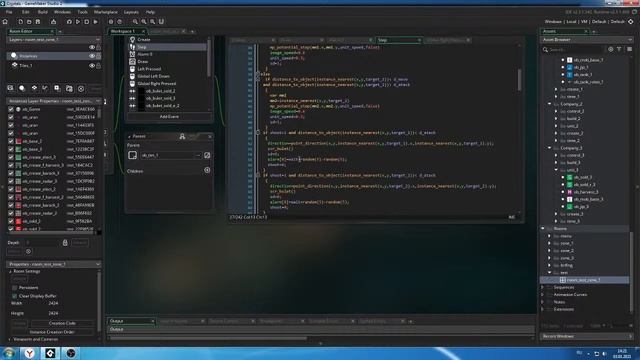This screenshot has width=640, height=360.
Task: Run the game with the Play icon
Action: [x=78, y=22]
